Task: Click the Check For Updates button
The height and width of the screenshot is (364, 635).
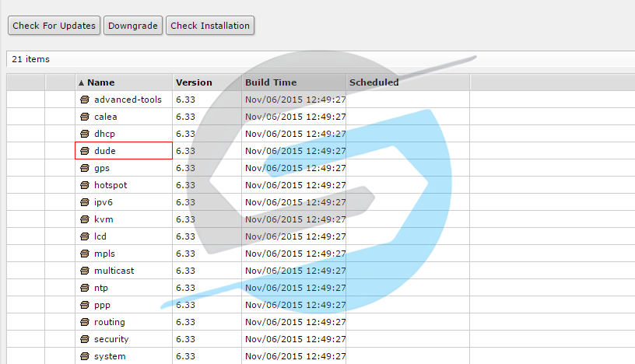Action: point(54,26)
